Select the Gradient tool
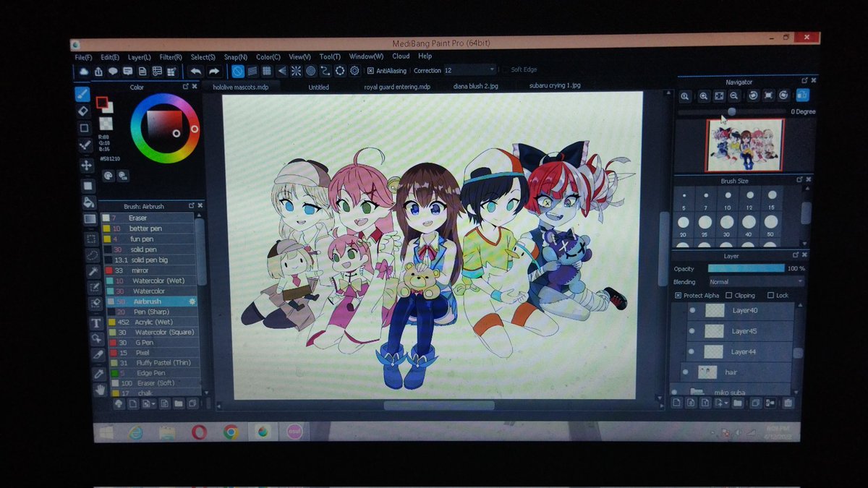This screenshot has height=488, width=868. pos(89,219)
